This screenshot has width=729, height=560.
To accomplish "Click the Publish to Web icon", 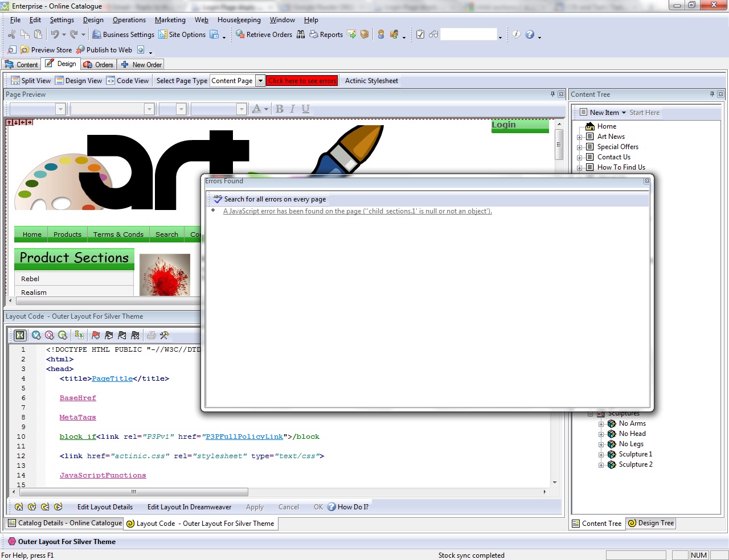I will pos(81,50).
